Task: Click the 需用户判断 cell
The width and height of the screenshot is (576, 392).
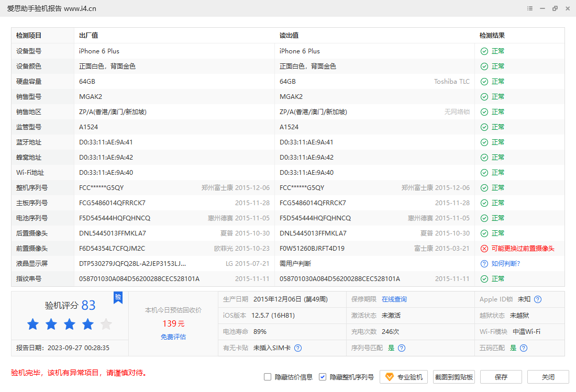Action: coord(295,264)
